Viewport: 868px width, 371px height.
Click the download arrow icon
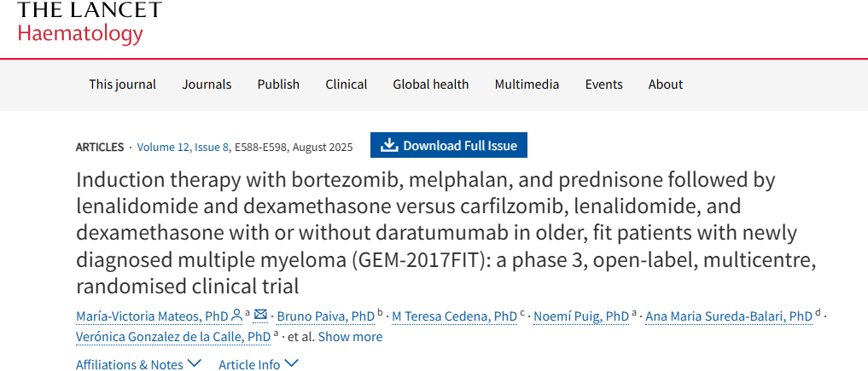pyautogui.click(x=389, y=146)
